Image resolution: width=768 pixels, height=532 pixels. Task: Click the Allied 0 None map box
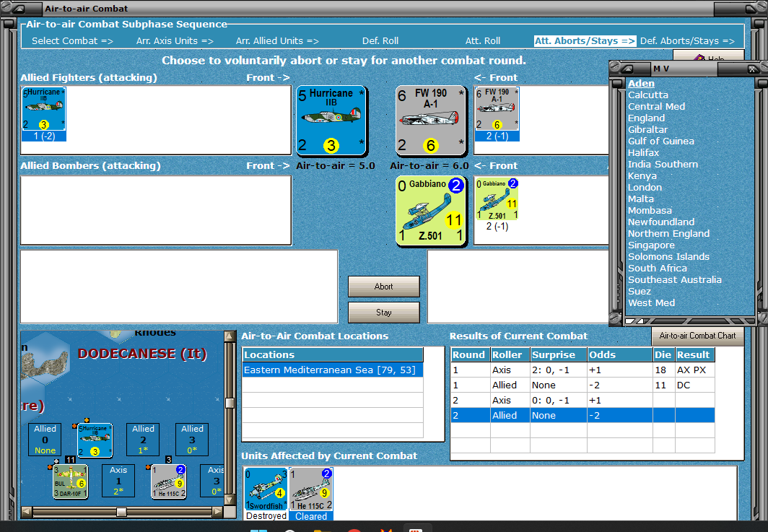point(45,440)
